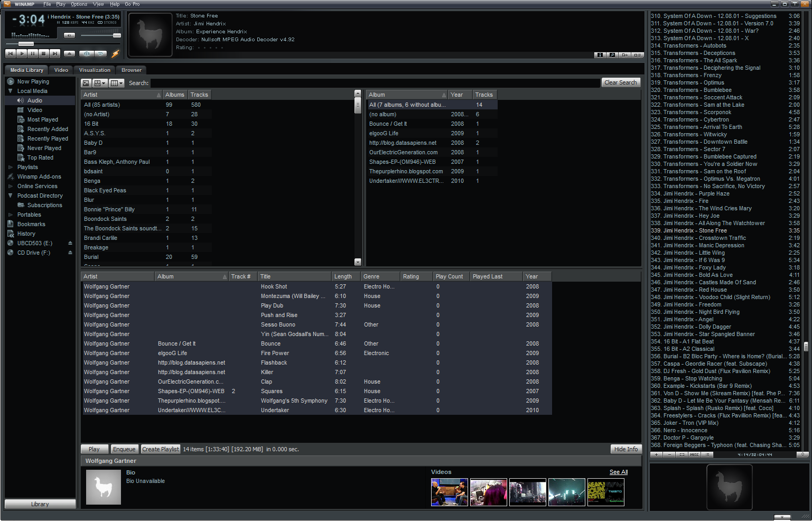Click the Play playback button
This screenshot has height=521, width=812.
pos(22,53)
